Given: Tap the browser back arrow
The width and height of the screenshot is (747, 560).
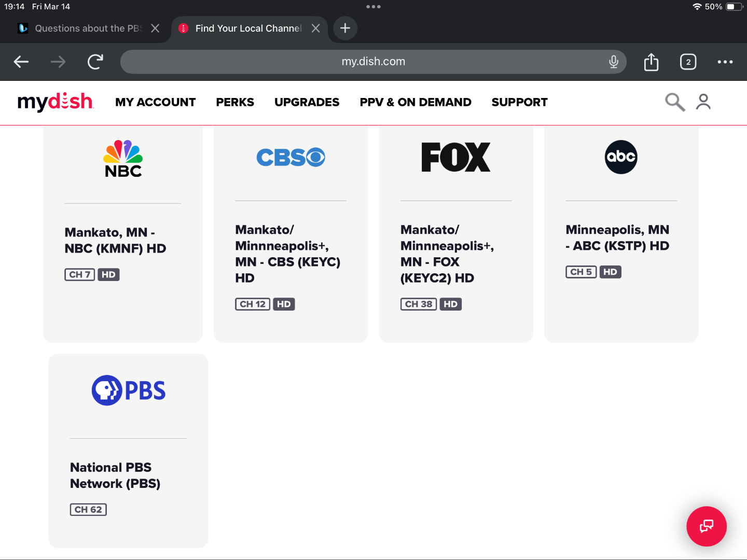Looking at the screenshot, I should point(21,62).
